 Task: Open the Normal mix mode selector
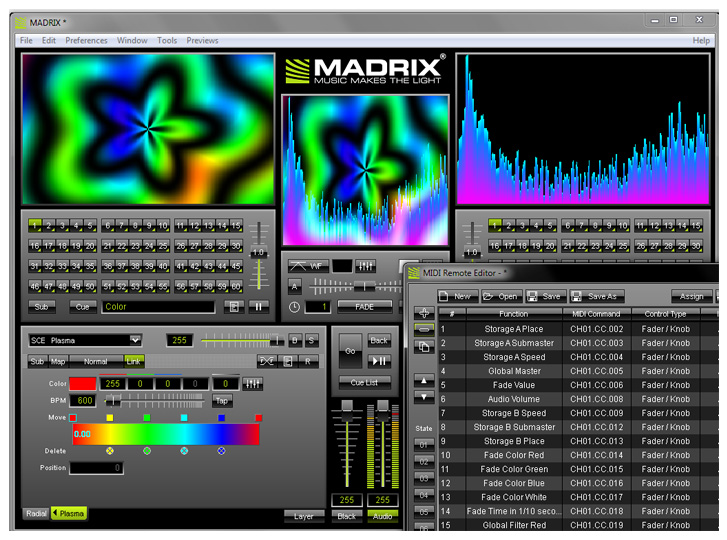(96, 361)
